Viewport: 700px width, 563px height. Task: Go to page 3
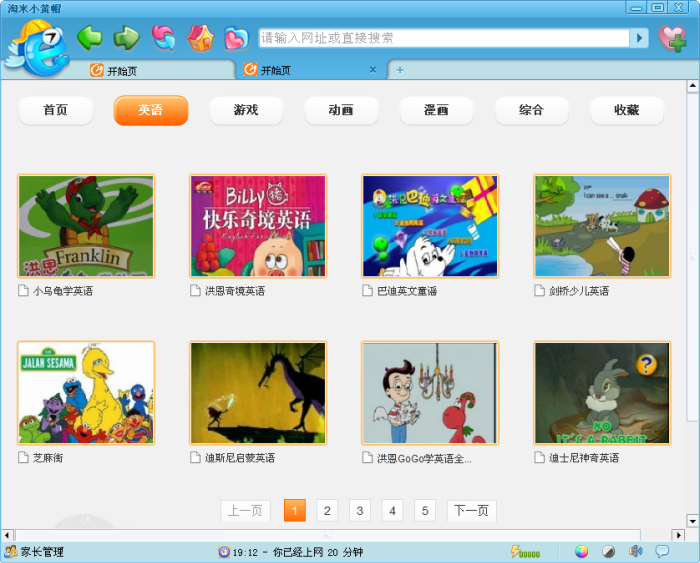pos(360,510)
